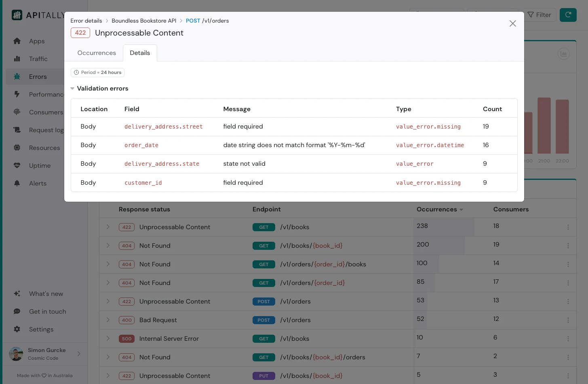Expand the Simon Gurcke profile chevron
The image size is (588, 384).
click(x=79, y=354)
